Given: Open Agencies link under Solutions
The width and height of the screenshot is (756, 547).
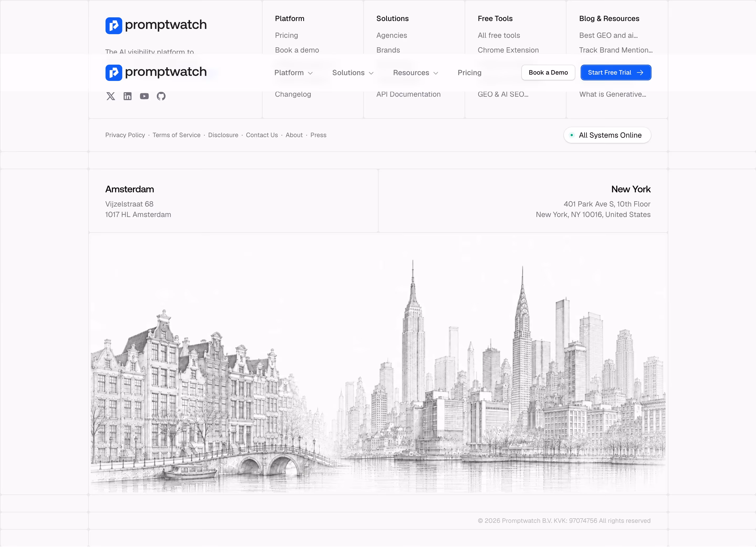Looking at the screenshot, I should [391, 35].
